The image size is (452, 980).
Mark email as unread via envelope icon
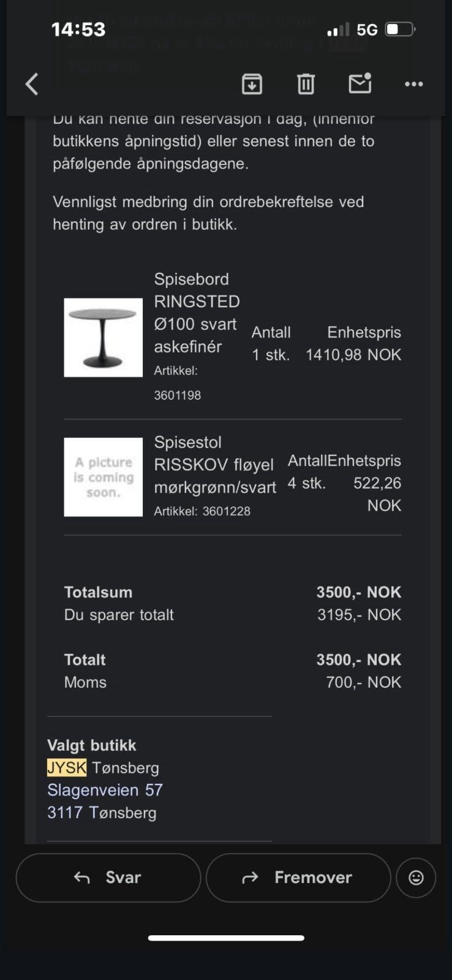[360, 83]
